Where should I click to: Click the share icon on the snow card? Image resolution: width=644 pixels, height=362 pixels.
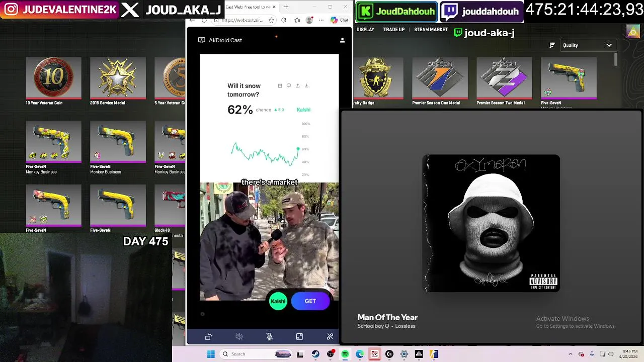tap(297, 85)
